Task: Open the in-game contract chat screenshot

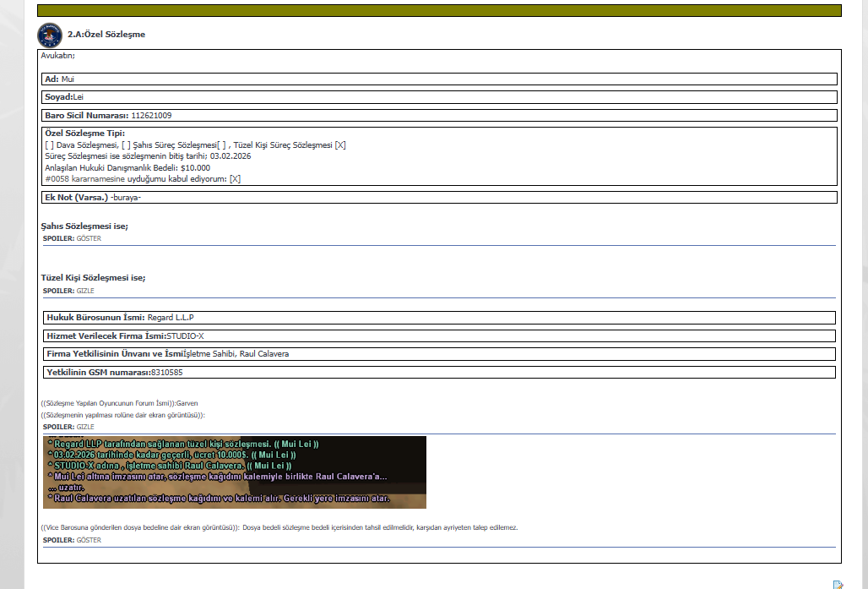Action: click(x=235, y=472)
